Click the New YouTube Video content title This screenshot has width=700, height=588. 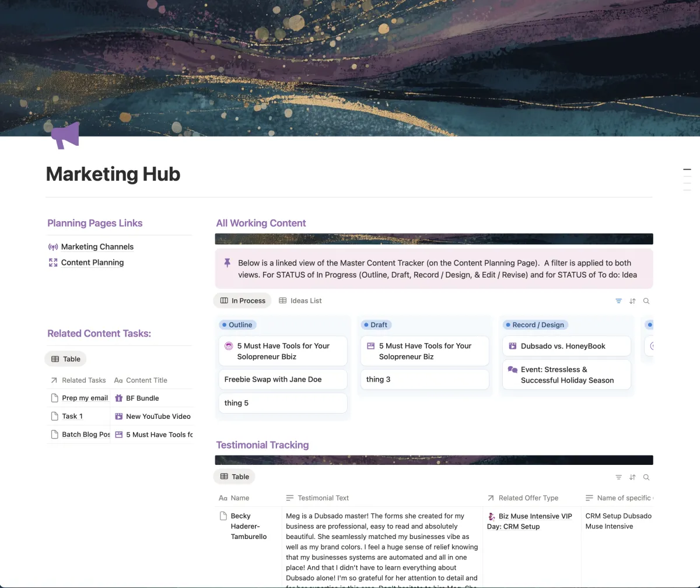158,416
